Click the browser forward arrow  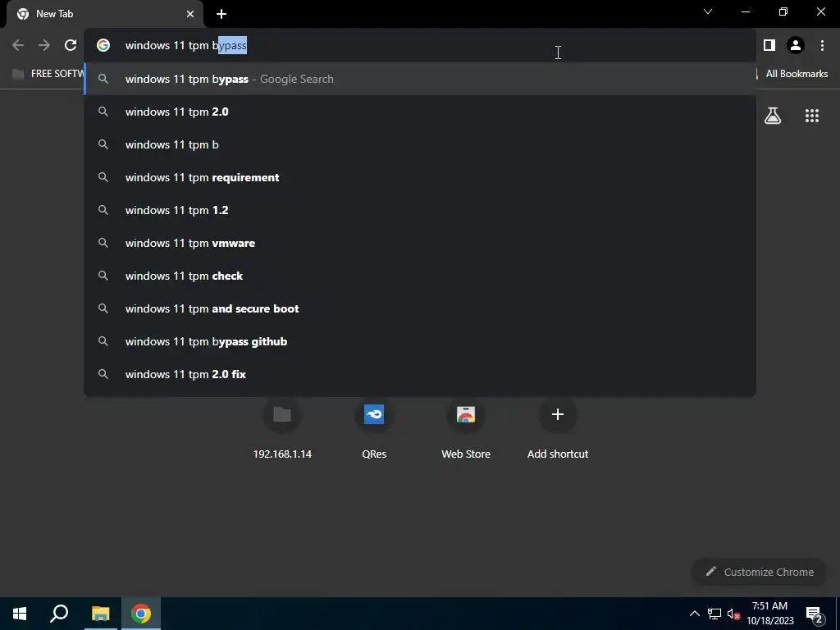click(44, 45)
